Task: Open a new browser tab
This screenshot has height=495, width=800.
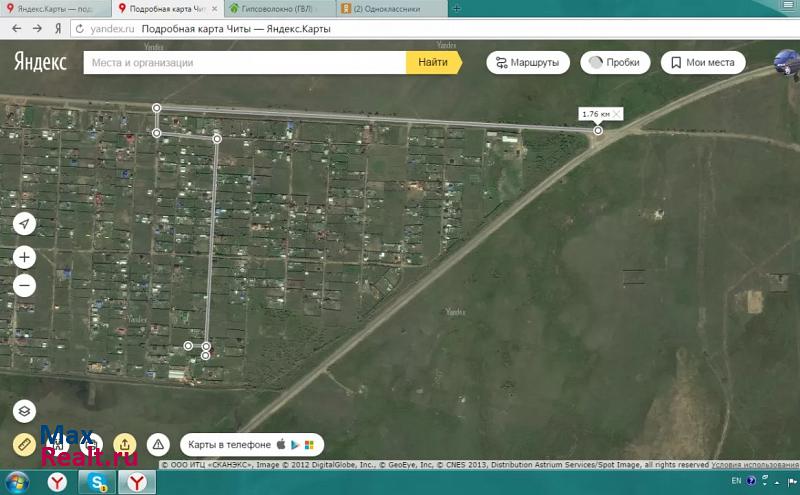Action: click(457, 8)
